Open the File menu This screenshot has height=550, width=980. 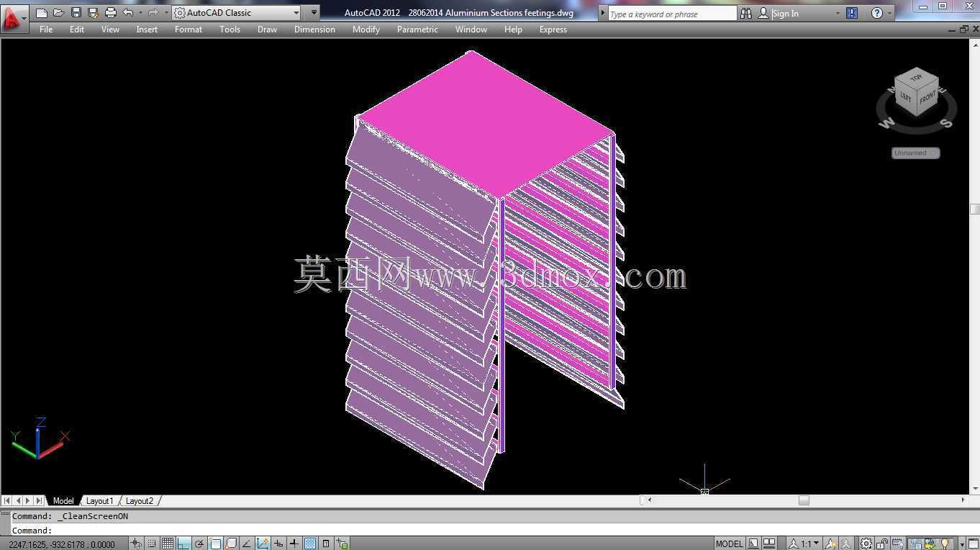tap(46, 30)
